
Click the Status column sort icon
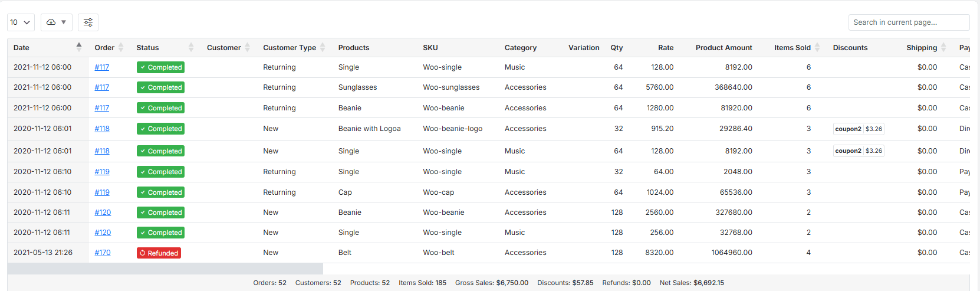tap(190, 47)
